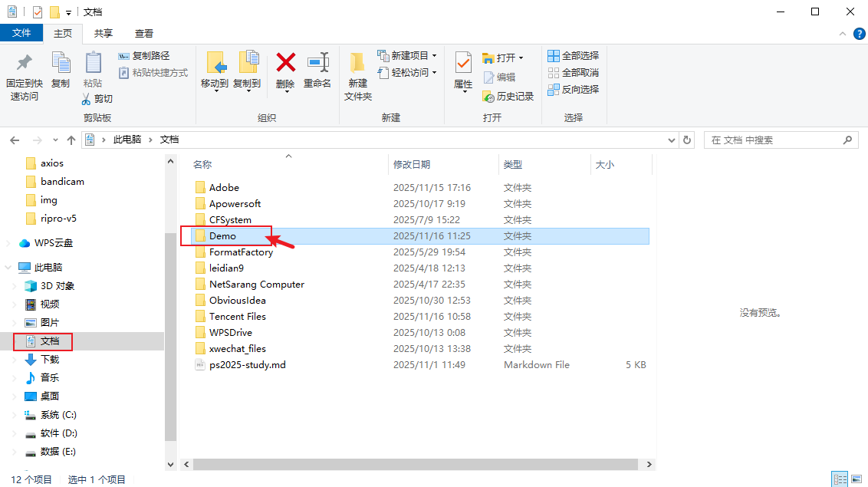Click the horizontal scrollbar in file list
The height and width of the screenshot is (487, 868).
[414, 465]
